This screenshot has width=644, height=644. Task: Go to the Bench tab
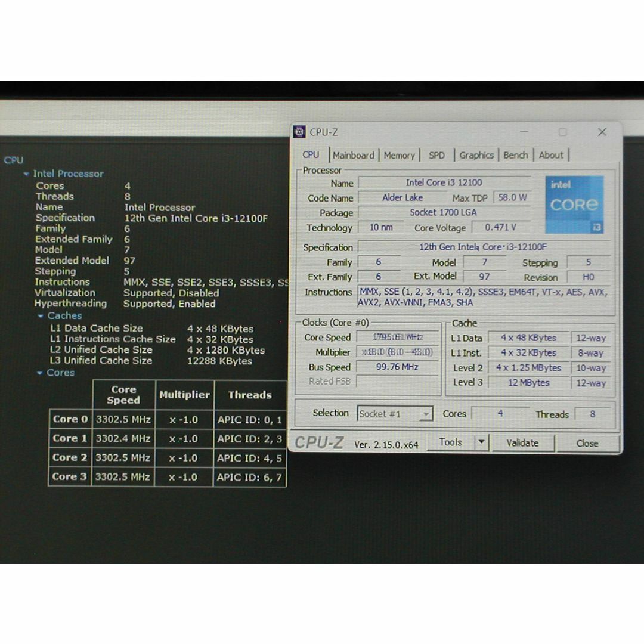click(x=515, y=155)
